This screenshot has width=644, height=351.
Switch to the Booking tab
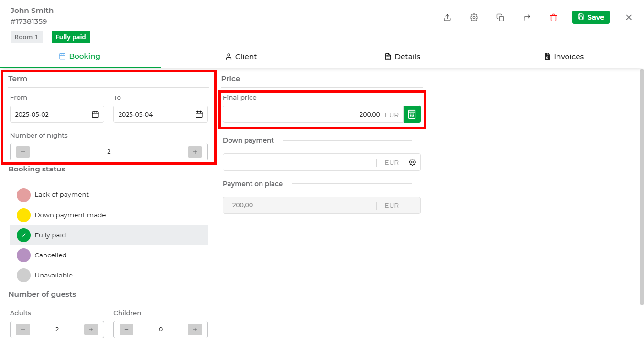coord(80,56)
